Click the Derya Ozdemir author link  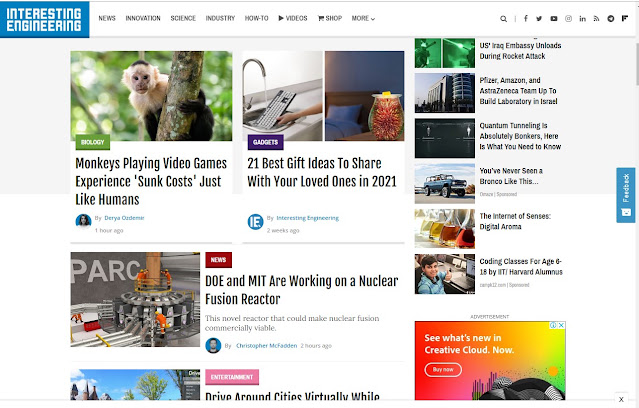[124, 218]
